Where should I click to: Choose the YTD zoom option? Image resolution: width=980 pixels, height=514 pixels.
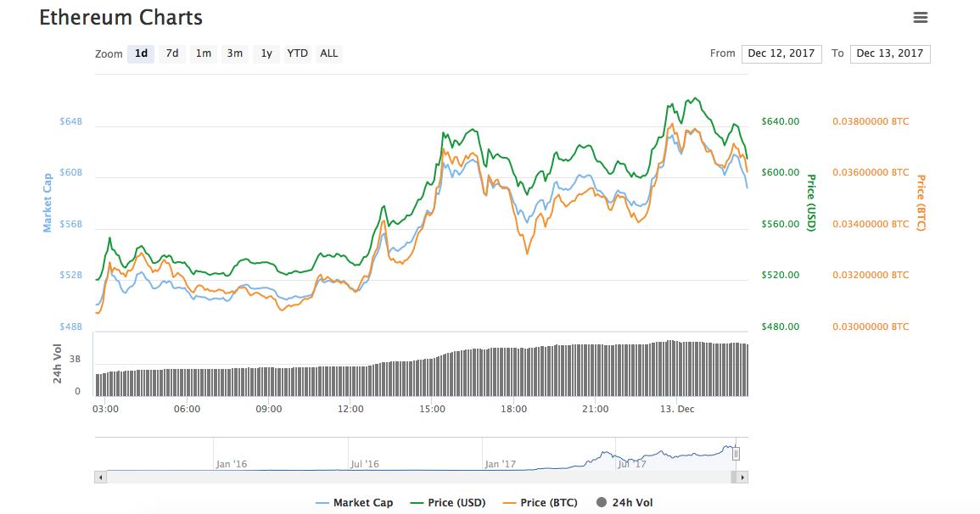[x=297, y=53]
